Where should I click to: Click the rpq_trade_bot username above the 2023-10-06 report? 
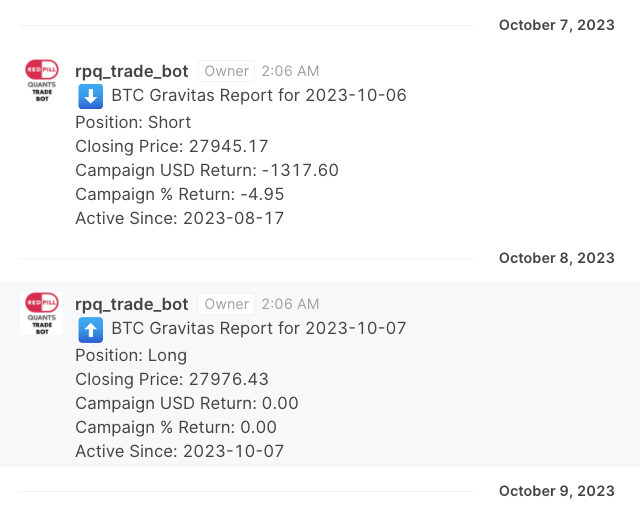[132, 71]
